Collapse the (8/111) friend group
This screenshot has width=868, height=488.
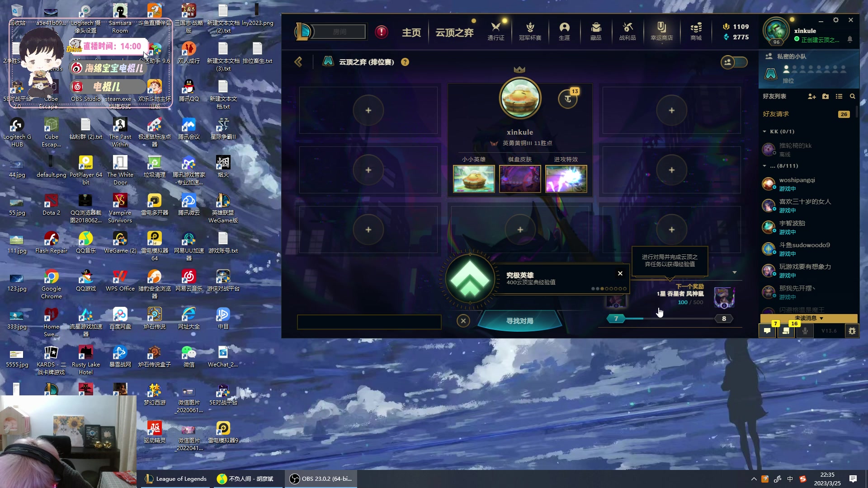click(765, 166)
